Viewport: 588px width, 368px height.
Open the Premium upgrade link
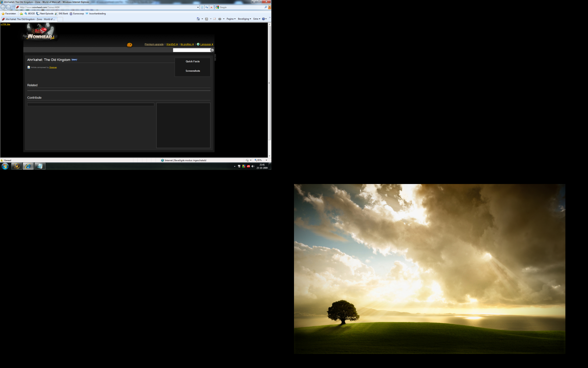[154, 44]
